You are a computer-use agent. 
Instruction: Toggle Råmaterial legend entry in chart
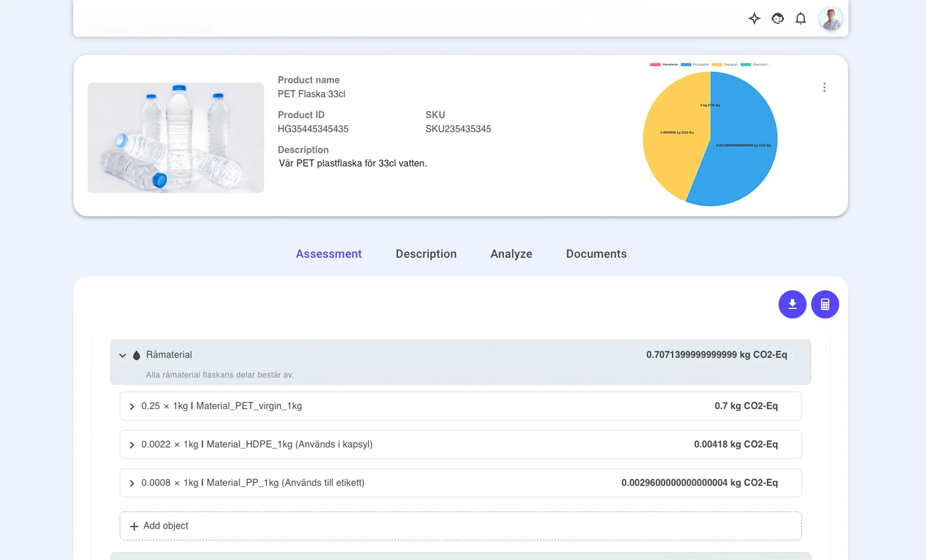pos(664,65)
